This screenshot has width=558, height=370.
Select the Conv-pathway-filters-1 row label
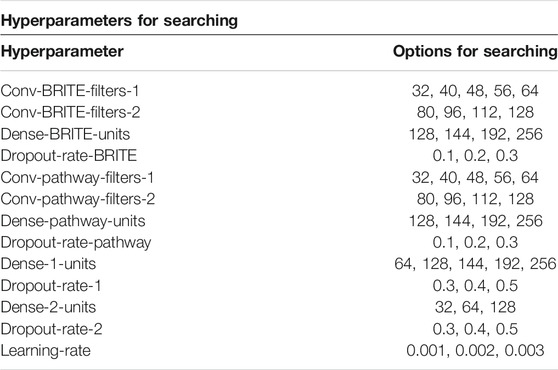click(77, 178)
